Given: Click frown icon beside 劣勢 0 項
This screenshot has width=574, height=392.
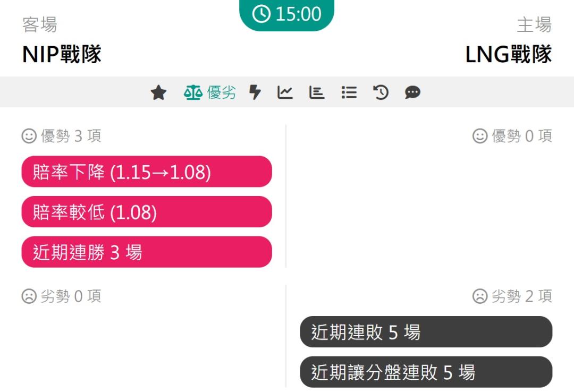Looking at the screenshot, I should 29,296.
